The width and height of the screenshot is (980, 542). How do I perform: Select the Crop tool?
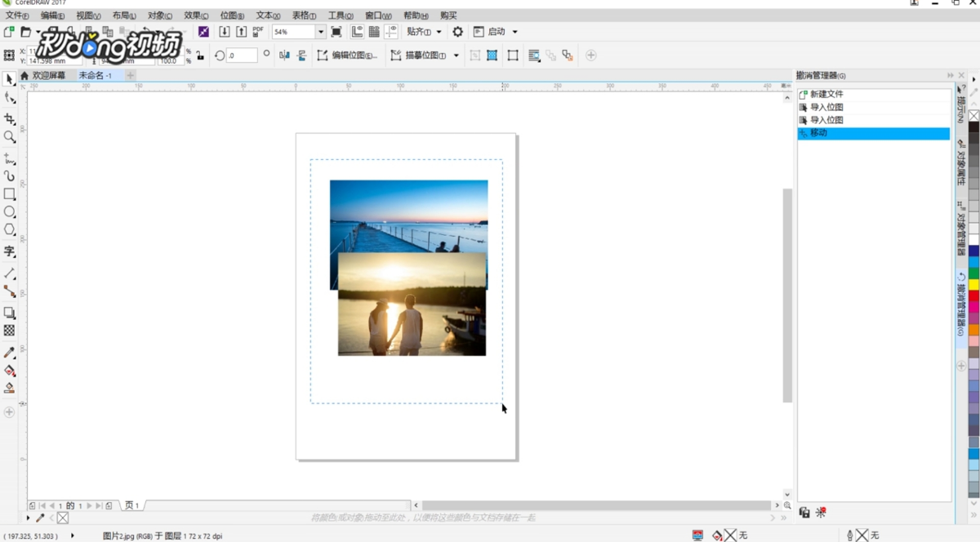coord(9,119)
